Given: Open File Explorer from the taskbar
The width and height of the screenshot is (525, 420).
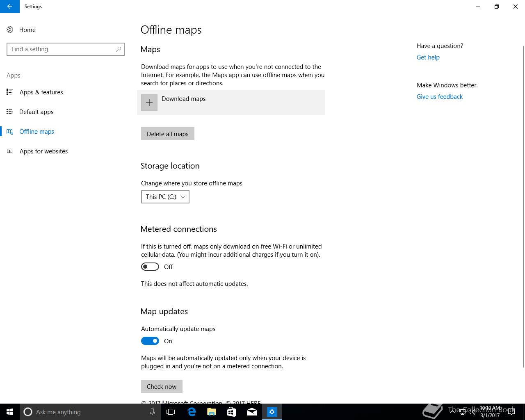Looking at the screenshot, I should click(x=211, y=412).
